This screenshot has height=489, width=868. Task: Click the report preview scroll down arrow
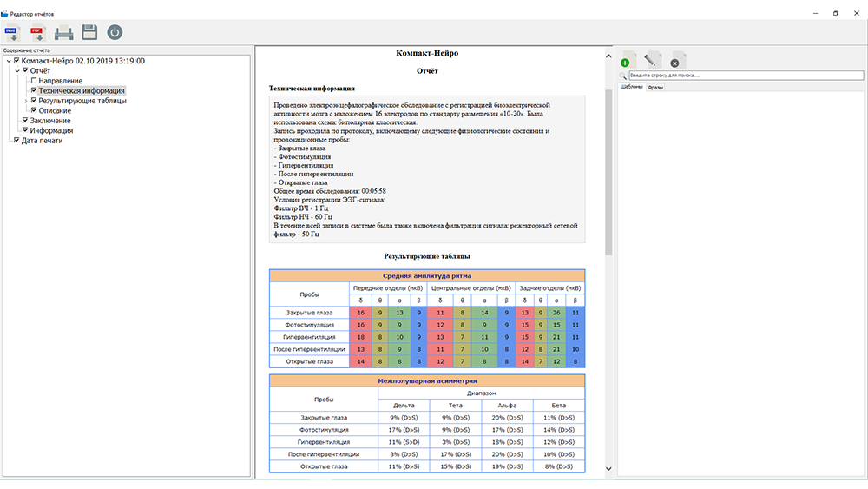click(x=608, y=469)
